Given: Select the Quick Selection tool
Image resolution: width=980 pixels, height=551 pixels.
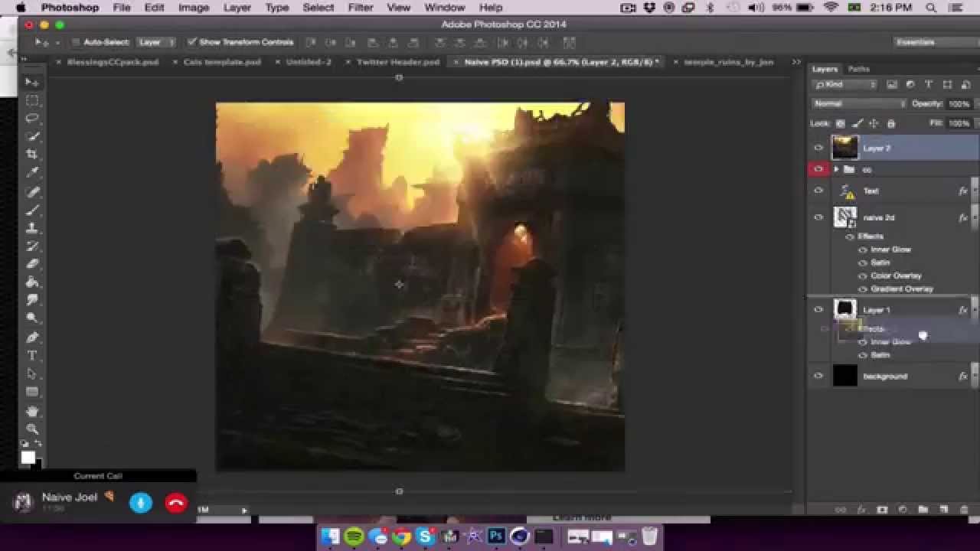Looking at the screenshot, I should [x=31, y=137].
